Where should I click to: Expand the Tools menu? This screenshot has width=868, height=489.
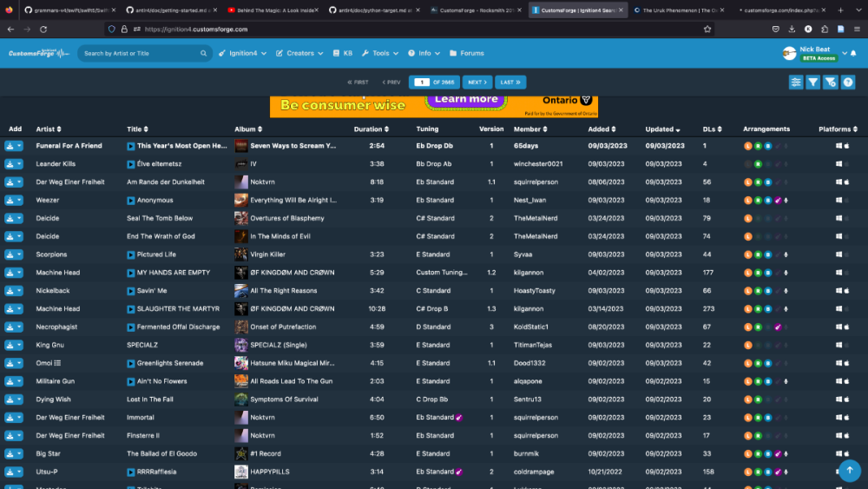380,53
